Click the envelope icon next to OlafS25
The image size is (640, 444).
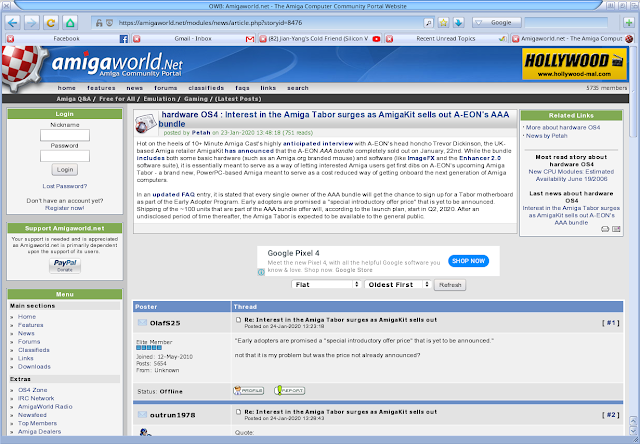pyautogui.click(x=142, y=322)
